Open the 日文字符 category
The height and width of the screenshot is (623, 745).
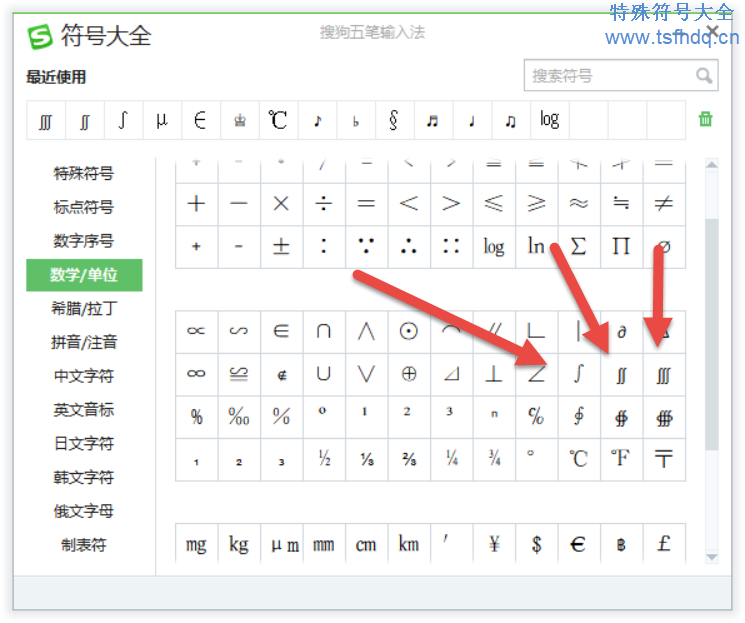coord(84,443)
